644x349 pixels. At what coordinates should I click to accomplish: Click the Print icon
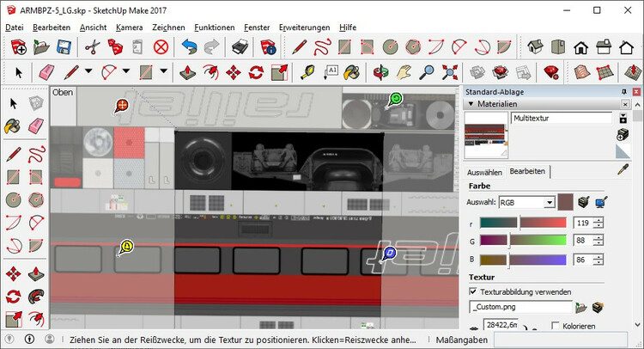240,47
